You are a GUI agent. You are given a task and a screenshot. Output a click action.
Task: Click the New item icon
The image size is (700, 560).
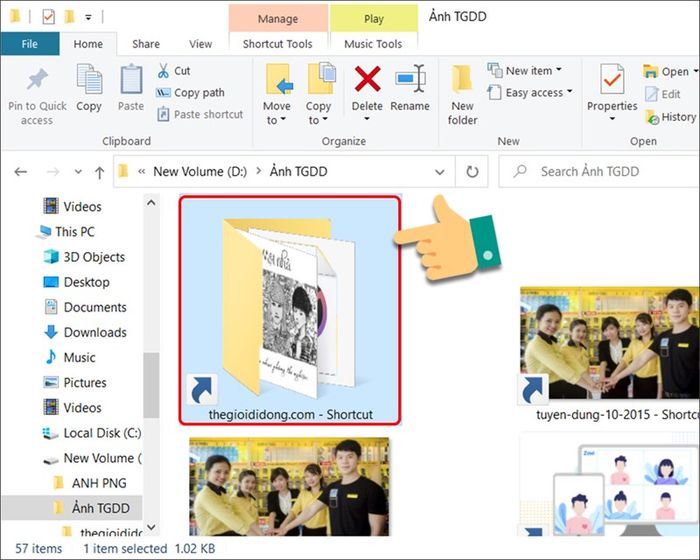495,70
